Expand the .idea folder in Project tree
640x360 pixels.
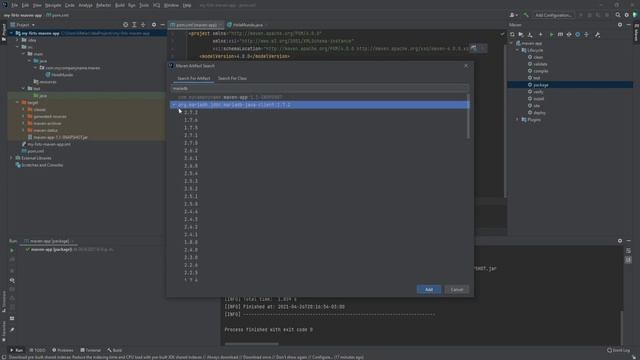pyautogui.click(x=18, y=40)
